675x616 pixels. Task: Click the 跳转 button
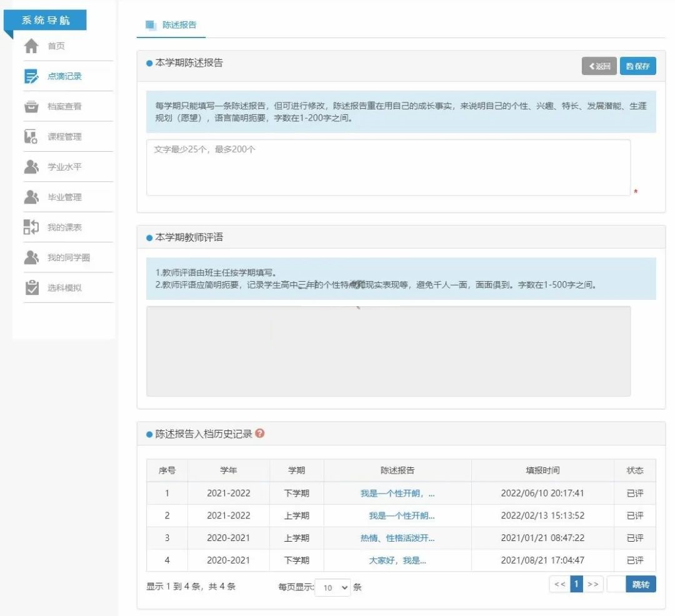coord(641,584)
